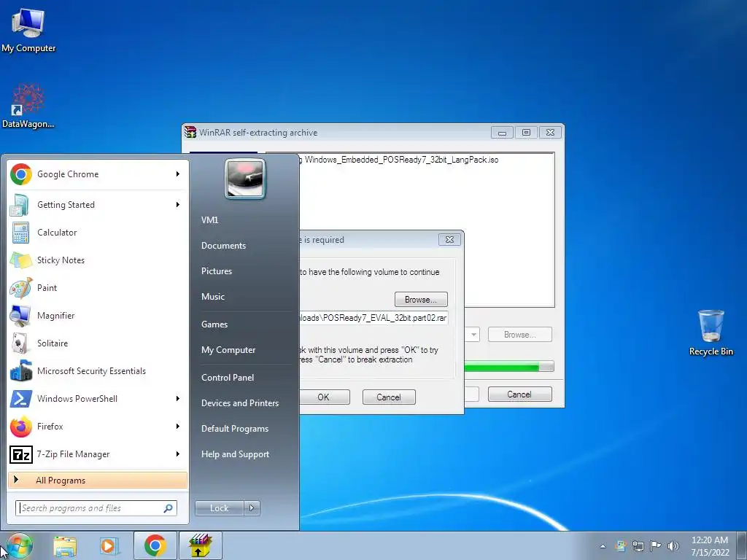Expand Getting Started submenu arrow
Viewport: 747px width, 560px height.
[178, 205]
